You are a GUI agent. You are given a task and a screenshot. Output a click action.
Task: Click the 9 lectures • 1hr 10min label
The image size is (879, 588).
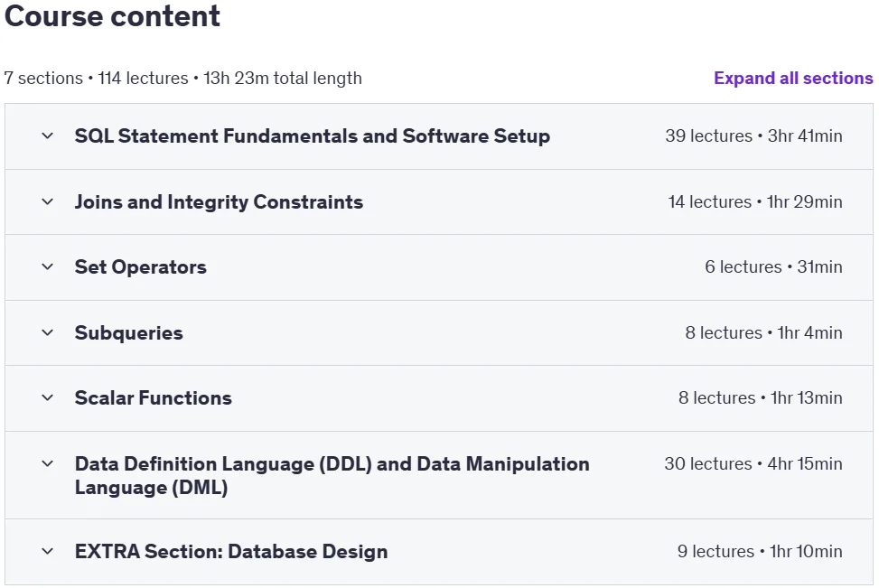760,551
